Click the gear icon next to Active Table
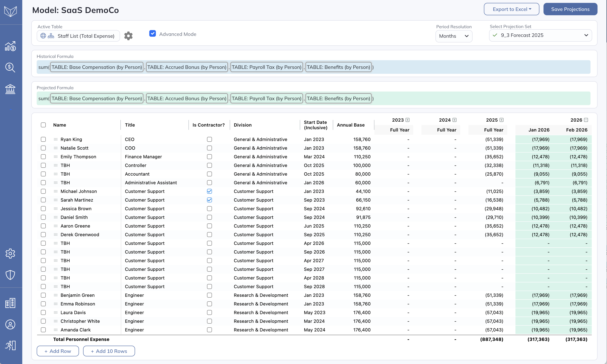 (x=128, y=36)
